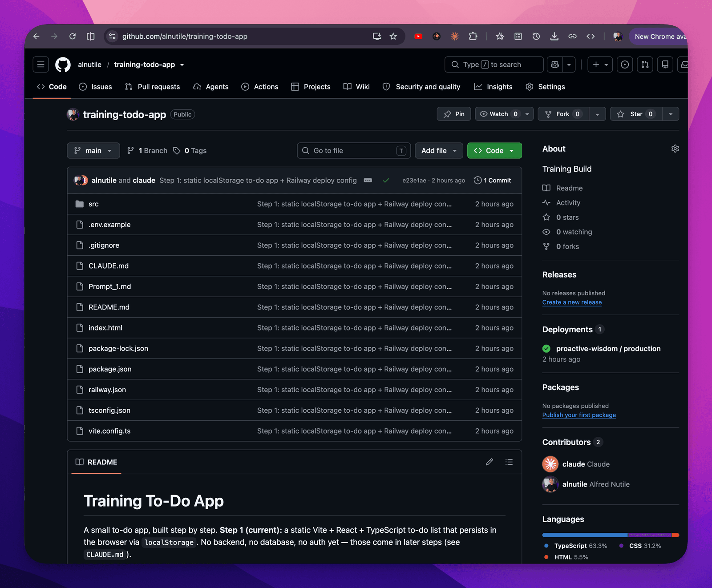Bookmark this page with star icon
This screenshot has height=588, width=712.
click(393, 36)
